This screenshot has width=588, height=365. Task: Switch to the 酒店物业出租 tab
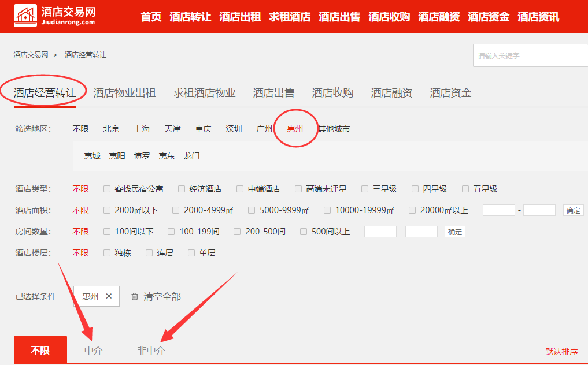(x=124, y=93)
